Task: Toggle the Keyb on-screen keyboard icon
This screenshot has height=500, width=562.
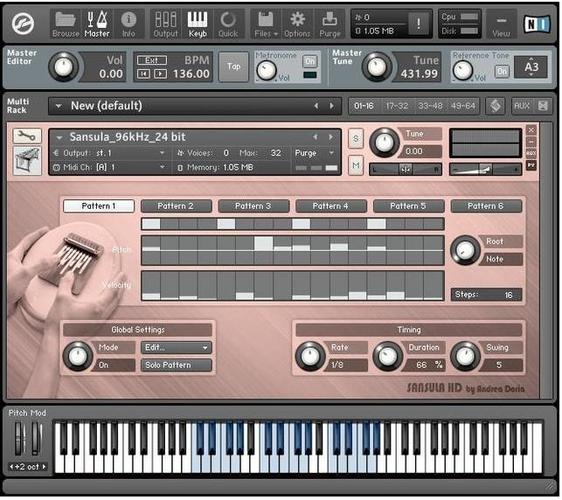Action: (x=197, y=24)
